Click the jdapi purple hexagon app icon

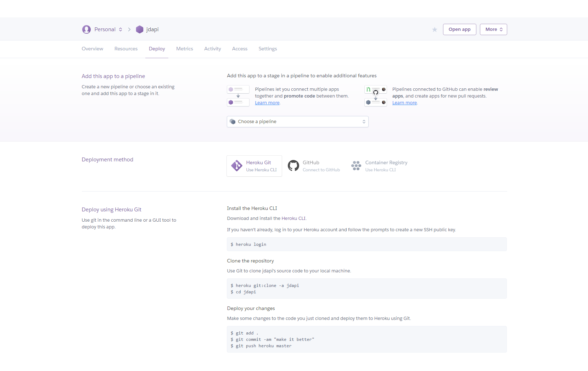[x=140, y=29]
